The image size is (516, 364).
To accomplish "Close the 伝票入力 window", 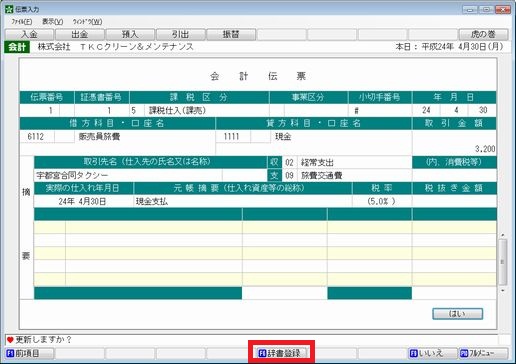I will 503,9.
